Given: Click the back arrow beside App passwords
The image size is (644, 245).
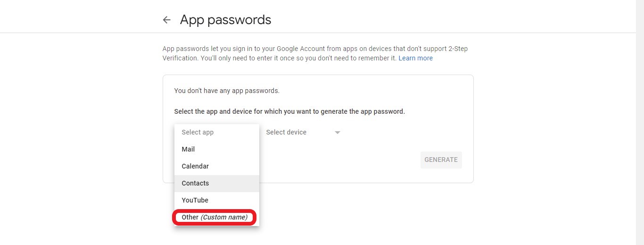Looking at the screenshot, I should 166,20.
